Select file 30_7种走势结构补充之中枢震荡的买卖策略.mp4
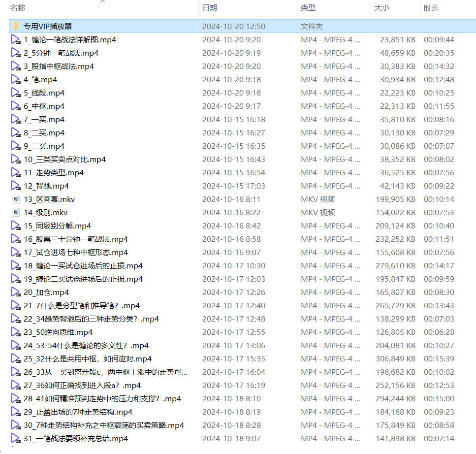476x454 pixels. [x=104, y=425]
